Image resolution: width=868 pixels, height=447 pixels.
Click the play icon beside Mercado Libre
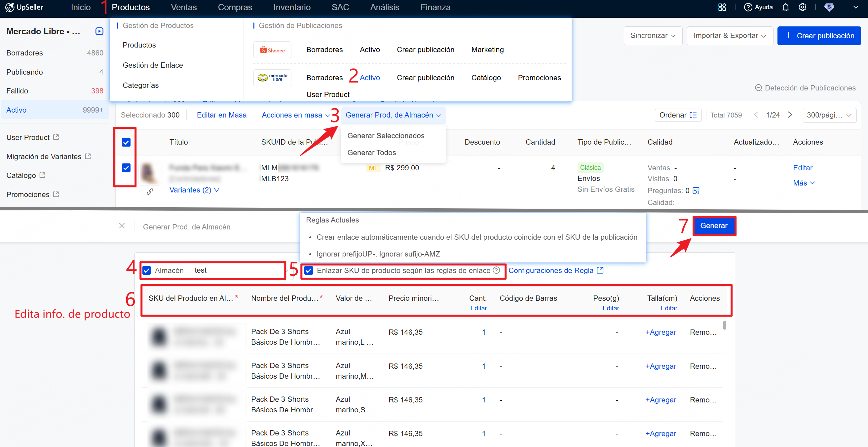click(99, 31)
